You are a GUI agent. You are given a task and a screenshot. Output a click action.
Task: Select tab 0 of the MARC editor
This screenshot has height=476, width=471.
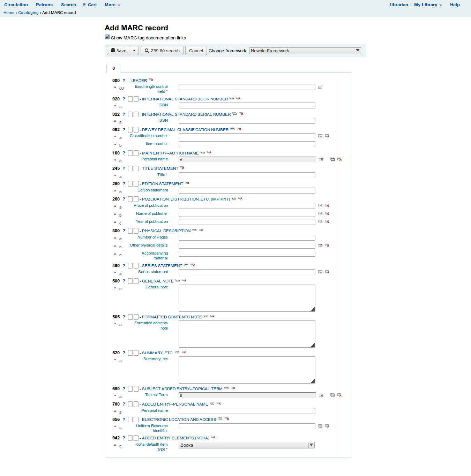coord(113,68)
